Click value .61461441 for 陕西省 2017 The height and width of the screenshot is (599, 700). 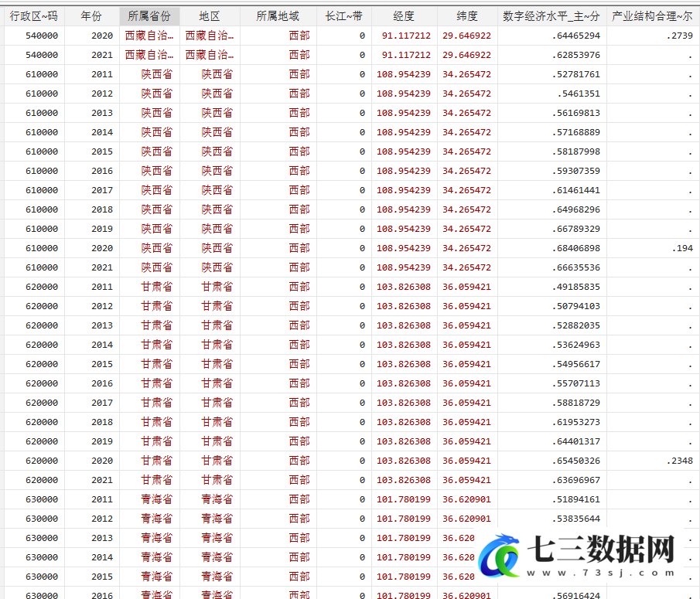[x=576, y=190]
